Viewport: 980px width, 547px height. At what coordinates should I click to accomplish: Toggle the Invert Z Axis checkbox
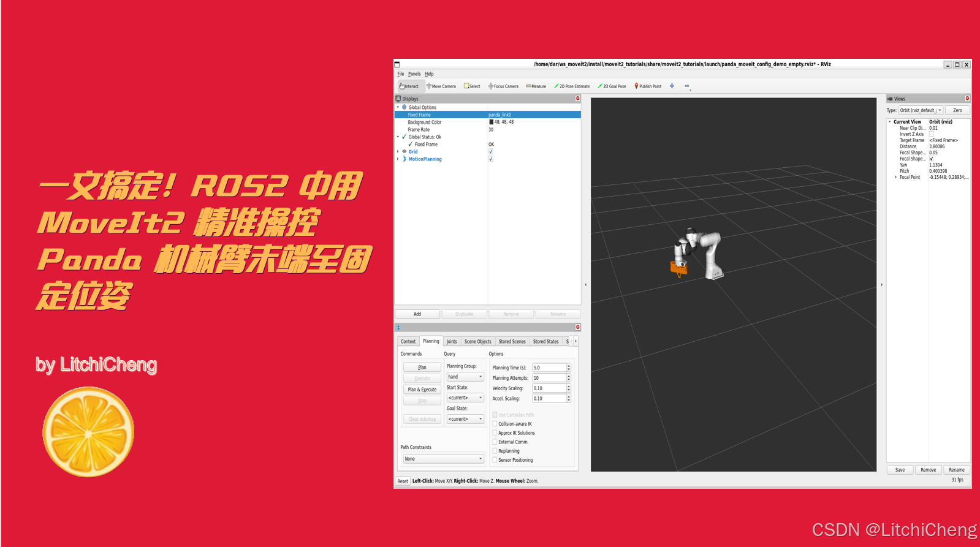pos(932,134)
